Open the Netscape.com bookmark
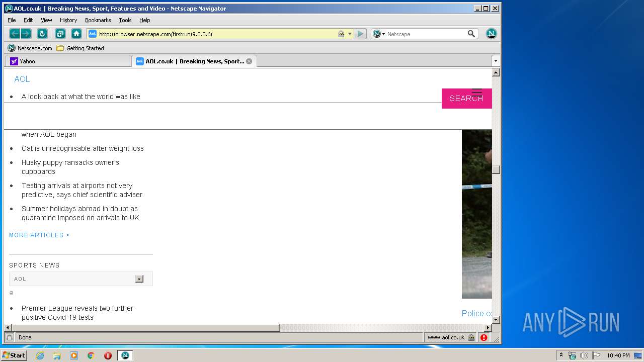Viewport: 644px width, 362px height. [x=30, y=48]
